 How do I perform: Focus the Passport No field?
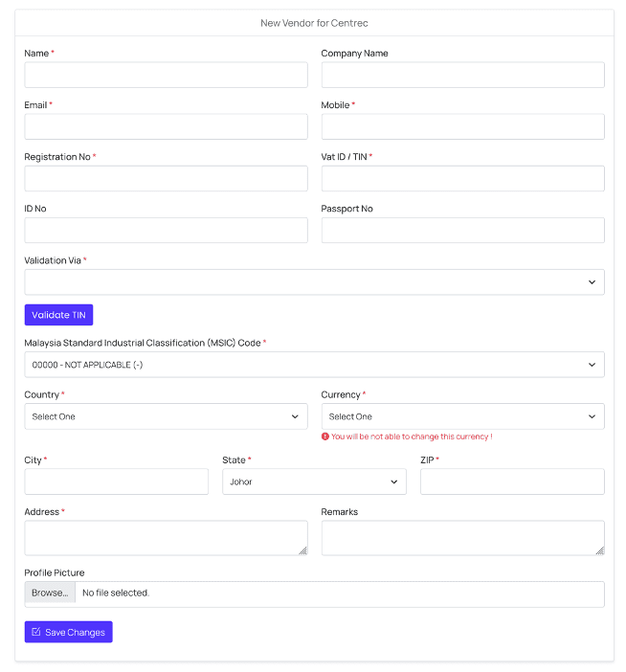462,231
